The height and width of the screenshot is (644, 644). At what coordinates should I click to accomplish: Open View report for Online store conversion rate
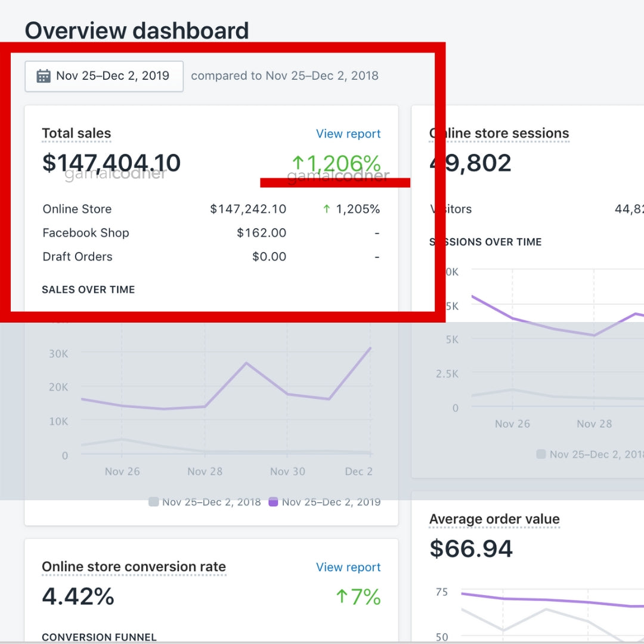(348, 567)
